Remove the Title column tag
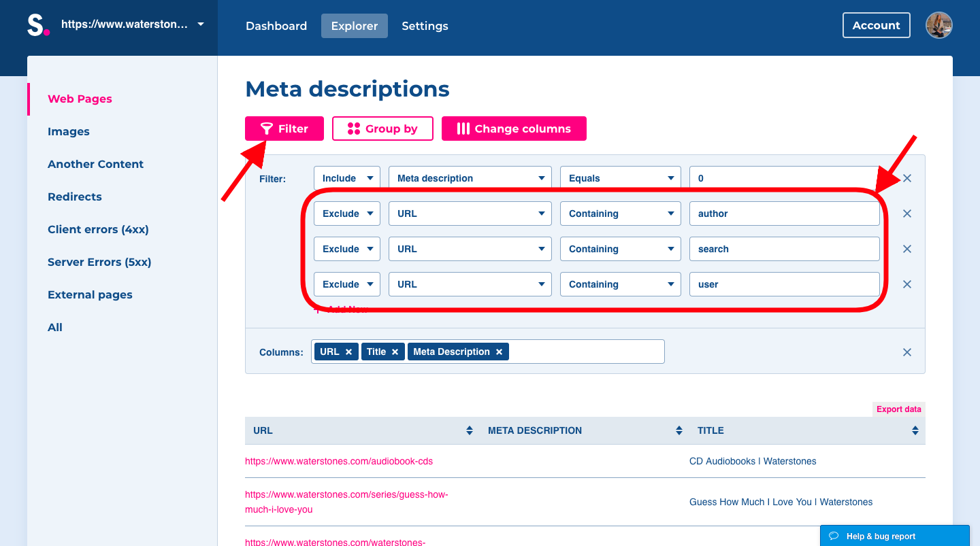The width and height of the screenshot is (980, 546). coord(395,352)
